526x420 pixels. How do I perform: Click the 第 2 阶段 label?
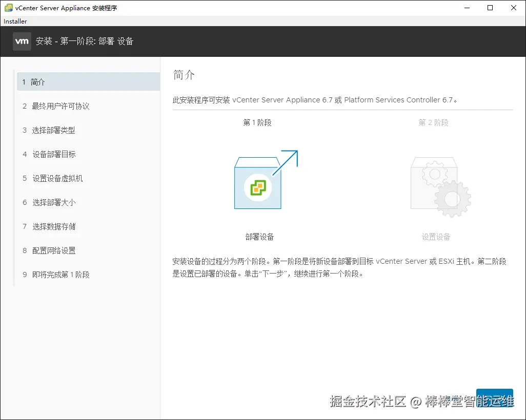pyautogui.click(x=433, y=123)
